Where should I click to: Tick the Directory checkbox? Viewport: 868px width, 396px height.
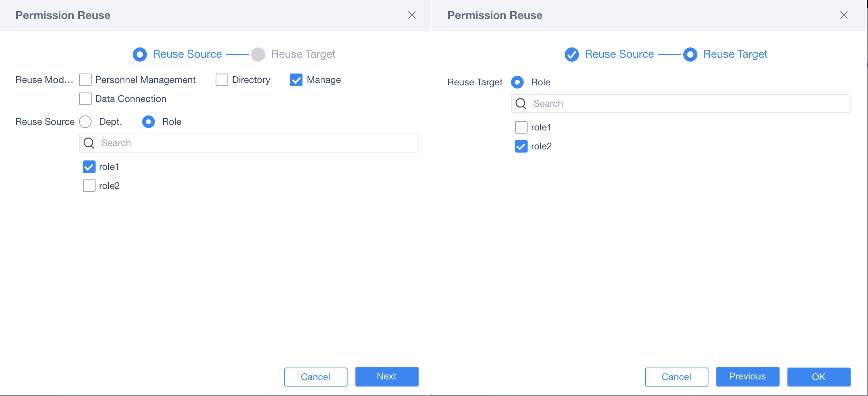click(x=222, y=80)
